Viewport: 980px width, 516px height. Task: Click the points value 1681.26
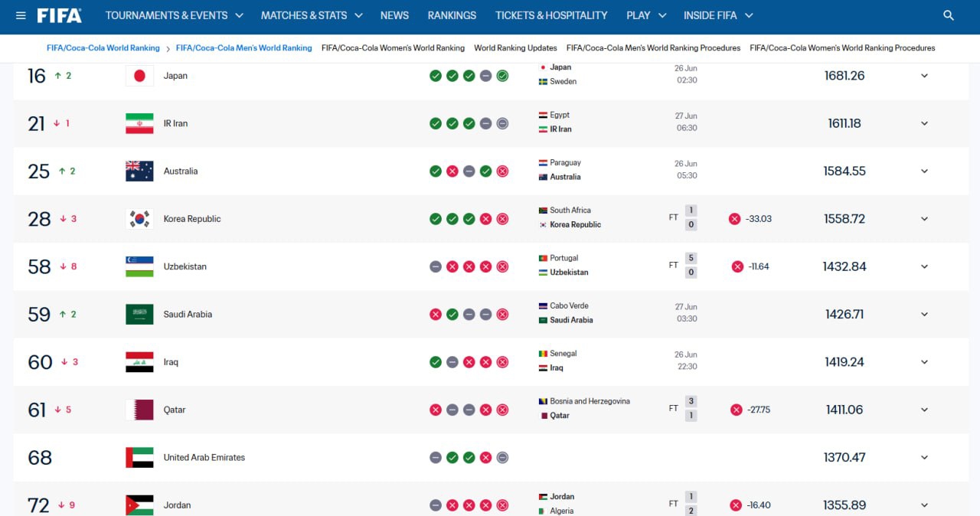844,76
